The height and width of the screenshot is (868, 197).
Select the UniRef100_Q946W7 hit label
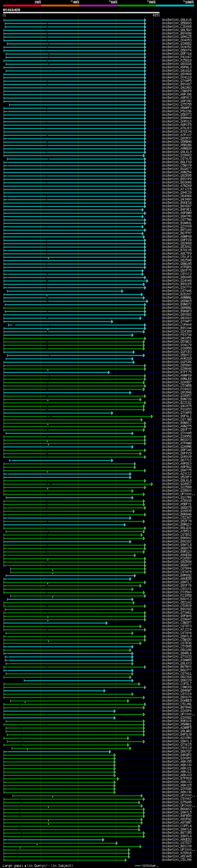coord(177,690)
